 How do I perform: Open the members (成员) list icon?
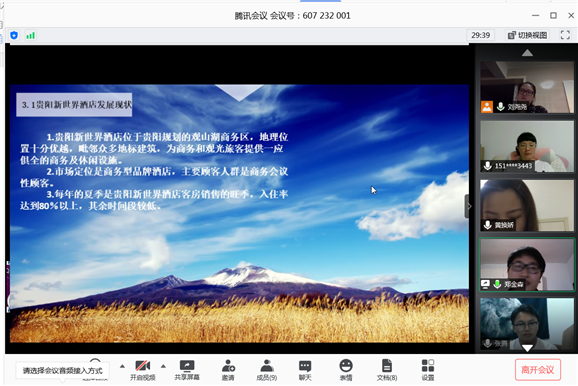[267, 370]
